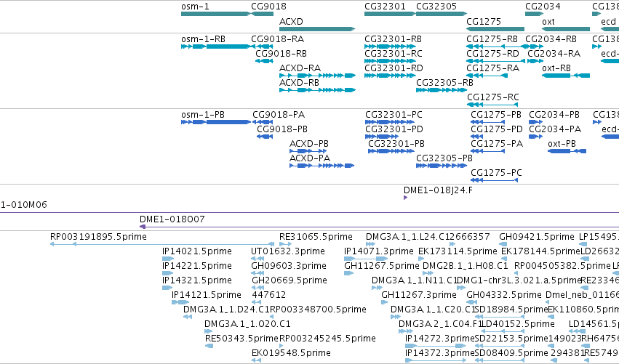Click transcript label CG2034-RB
Image resolution: width=619 pixels, height=364 pixels.
[551, 39]
